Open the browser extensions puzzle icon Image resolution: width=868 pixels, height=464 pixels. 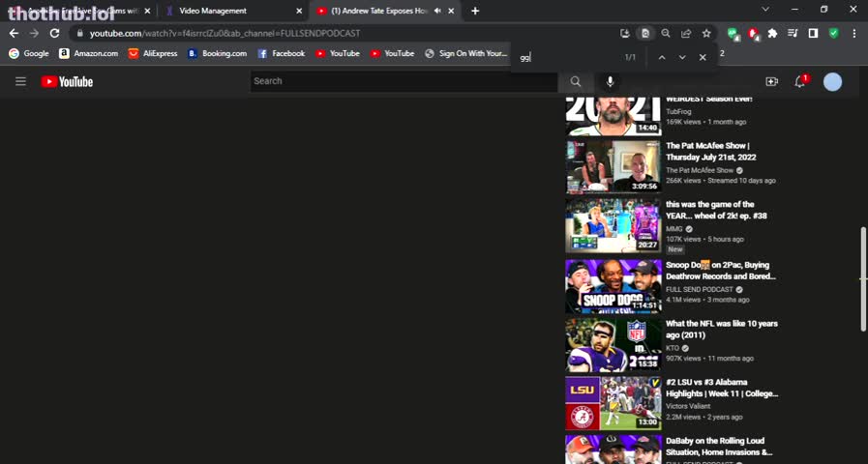[772, 33]
